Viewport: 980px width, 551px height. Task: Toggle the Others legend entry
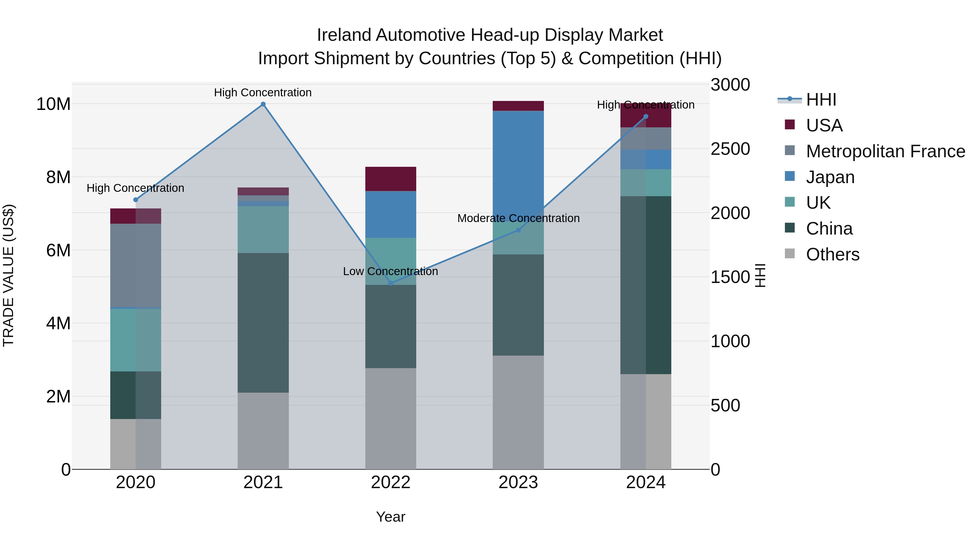(x=822, y=254)
